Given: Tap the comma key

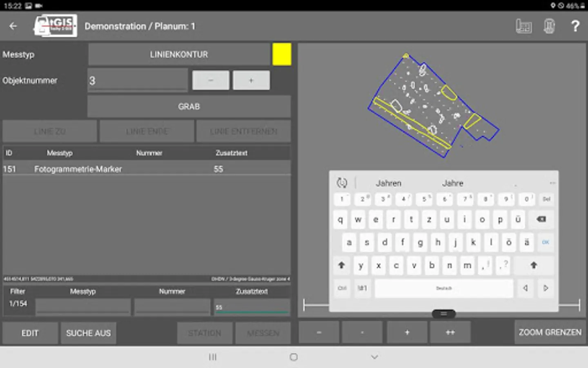Looking at the screenshot, I should point(485,265).
